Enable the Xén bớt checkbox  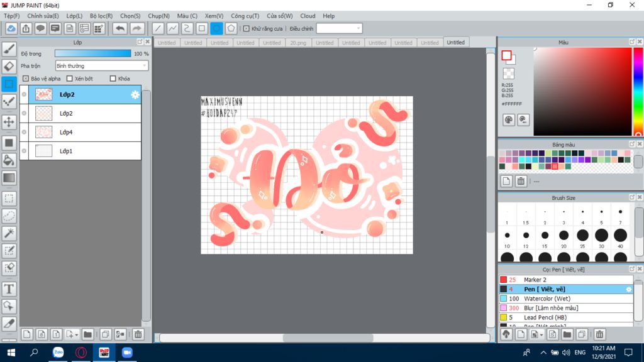69,79
